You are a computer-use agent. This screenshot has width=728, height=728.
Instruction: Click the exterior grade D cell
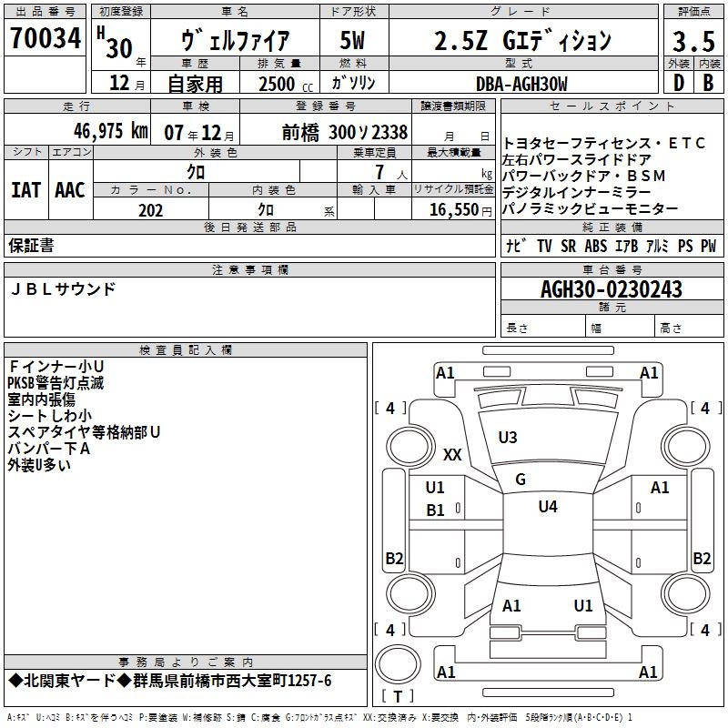(x=679, y=83)
